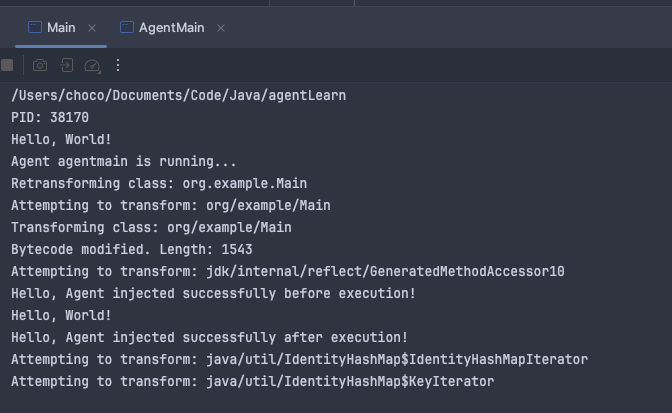Click the 'Agent agentmain is running...' line
Image resolution: width=672 pixels, height=413 pixels.
coord(124,162)
